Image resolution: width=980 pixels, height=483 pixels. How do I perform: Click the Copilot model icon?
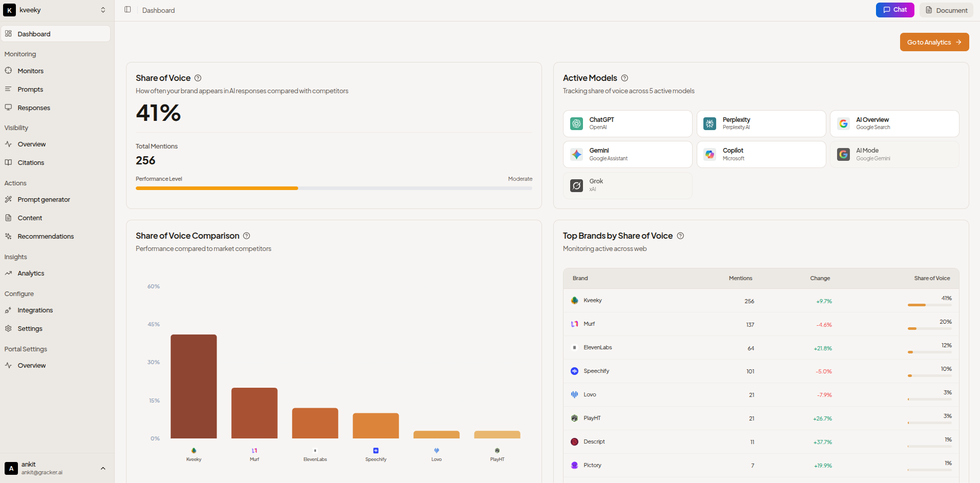(x=710, y=155)
